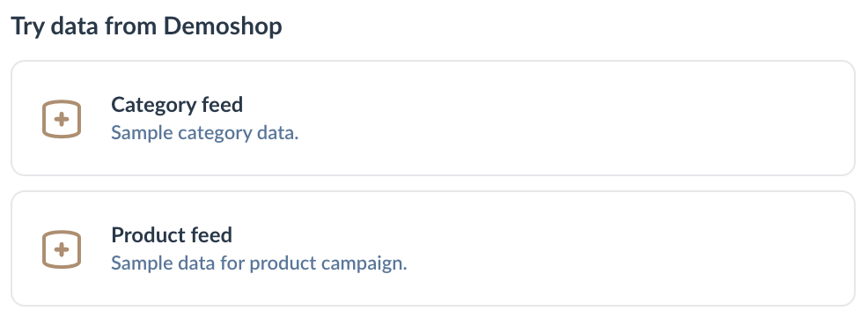Click the Category feed add-data icon
This screenshot has height=326, width=868.
(62, 119)
